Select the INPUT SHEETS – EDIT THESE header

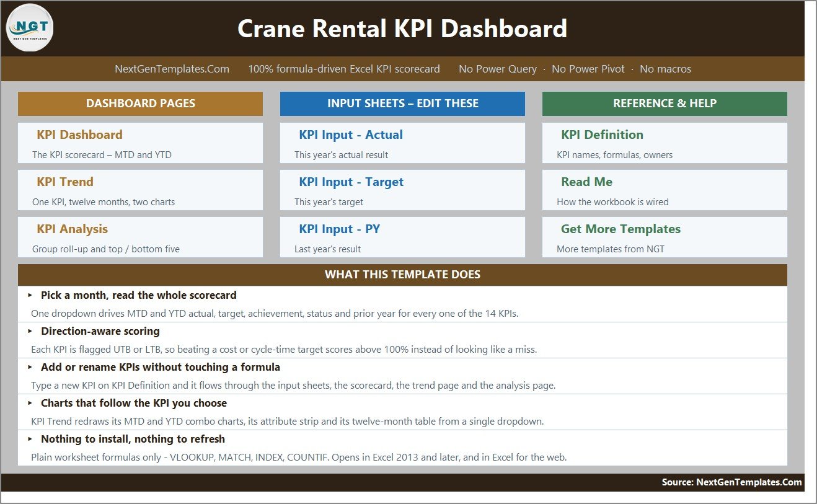point(402,104)
